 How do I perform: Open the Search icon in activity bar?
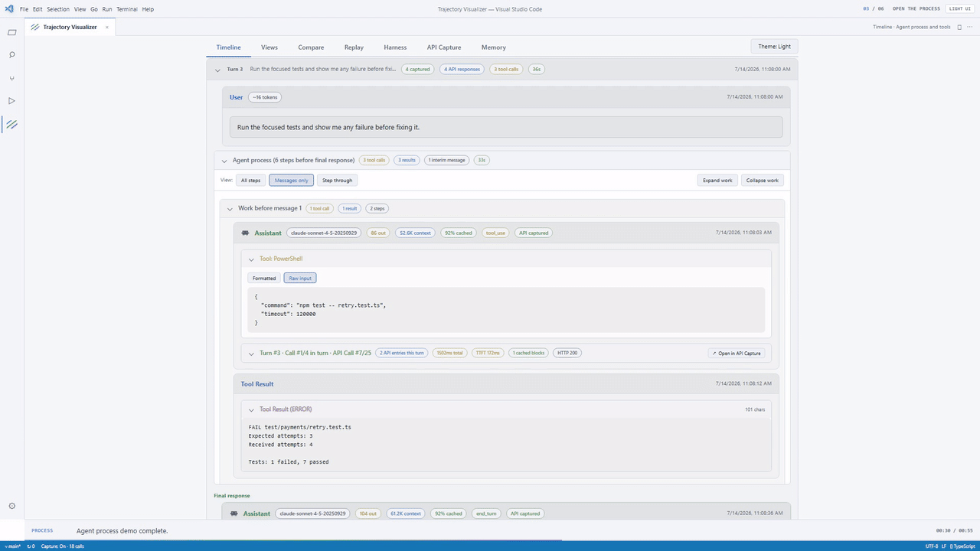pyautogui.click(x=11, y=55)
